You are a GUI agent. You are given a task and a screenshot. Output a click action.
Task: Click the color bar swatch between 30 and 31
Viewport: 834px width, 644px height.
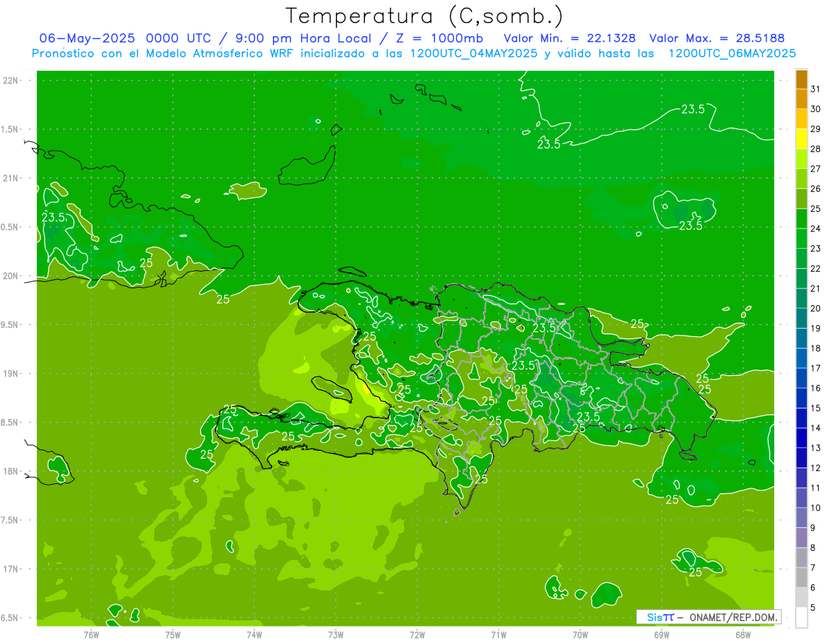click(801, 99)
